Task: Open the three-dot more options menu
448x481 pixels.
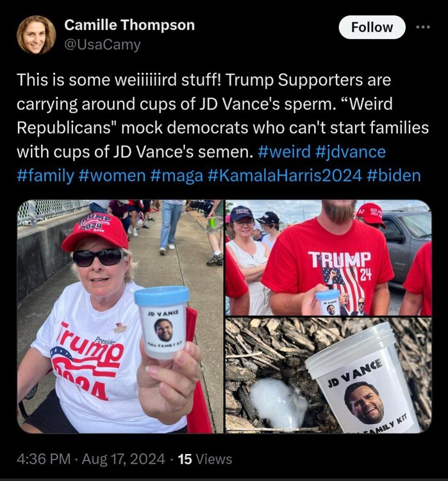Action: pos(423,28)
